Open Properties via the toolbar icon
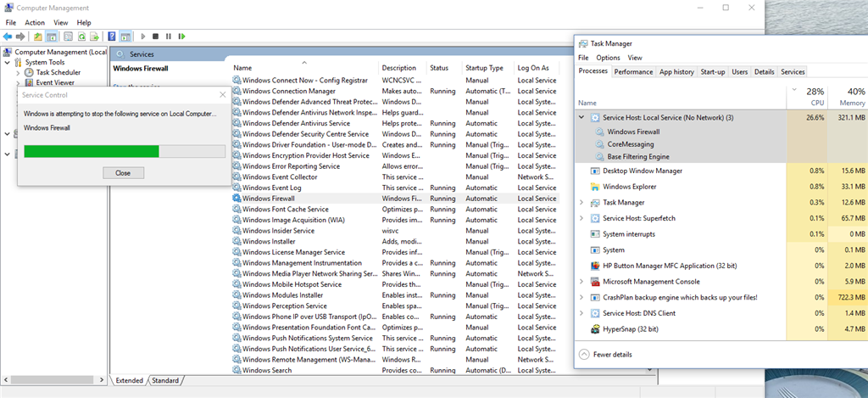The height and width of the screenshot is (398, 868). pos(68,36)
